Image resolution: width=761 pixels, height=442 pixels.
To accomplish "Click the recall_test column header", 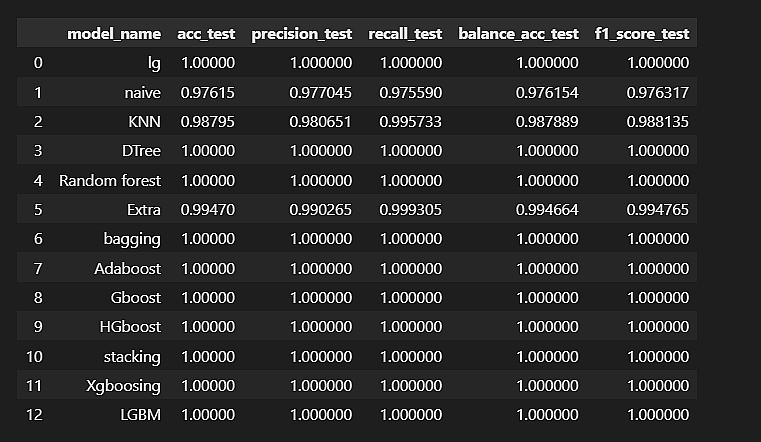I will (x=407, y=34).
